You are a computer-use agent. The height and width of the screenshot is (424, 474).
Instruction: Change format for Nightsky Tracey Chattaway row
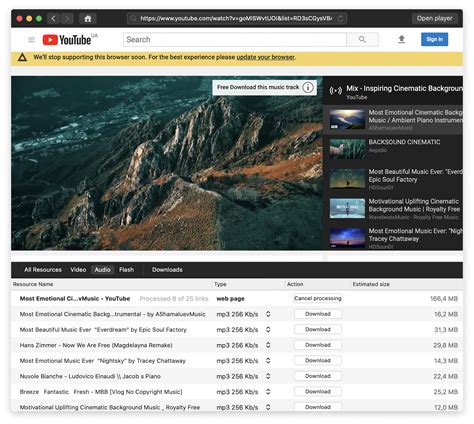click(x=268, y=361)
